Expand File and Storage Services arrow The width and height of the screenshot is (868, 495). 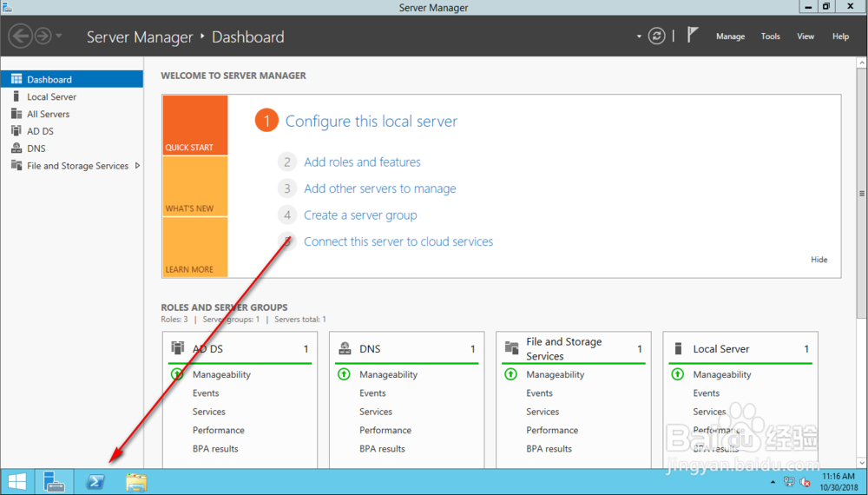tap(137, 166)
